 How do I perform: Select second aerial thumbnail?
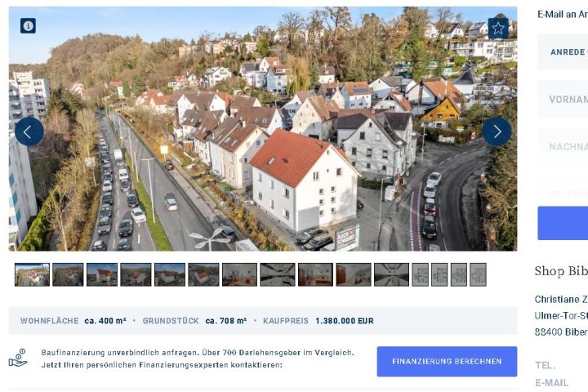(68, 274)
